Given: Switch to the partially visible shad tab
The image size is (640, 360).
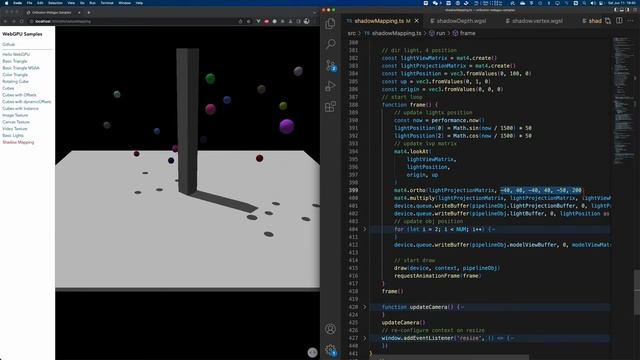Looking at the screenshot, I should [591, 21].
